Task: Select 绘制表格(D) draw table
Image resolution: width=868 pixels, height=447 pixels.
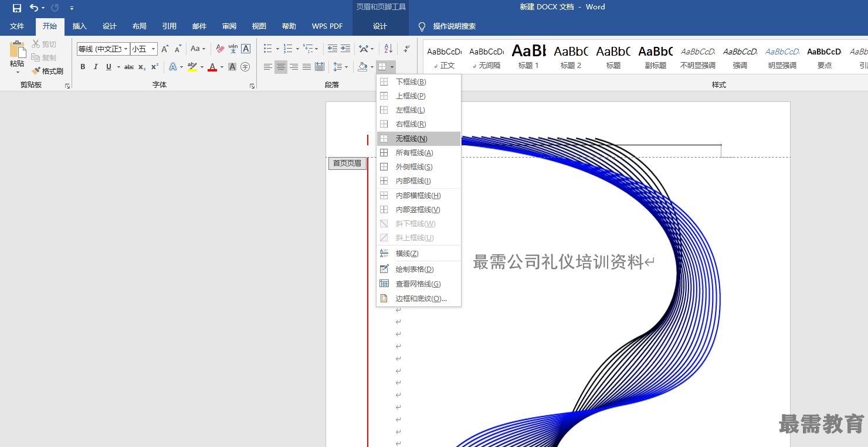Action: coord(419,269)
